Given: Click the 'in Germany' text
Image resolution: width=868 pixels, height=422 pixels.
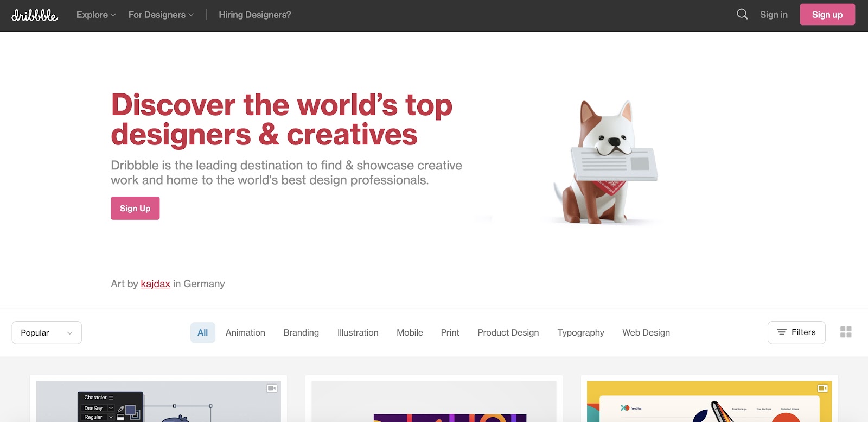Looking at the screenshot, I should pyautogui.click(x=199, y=284).
